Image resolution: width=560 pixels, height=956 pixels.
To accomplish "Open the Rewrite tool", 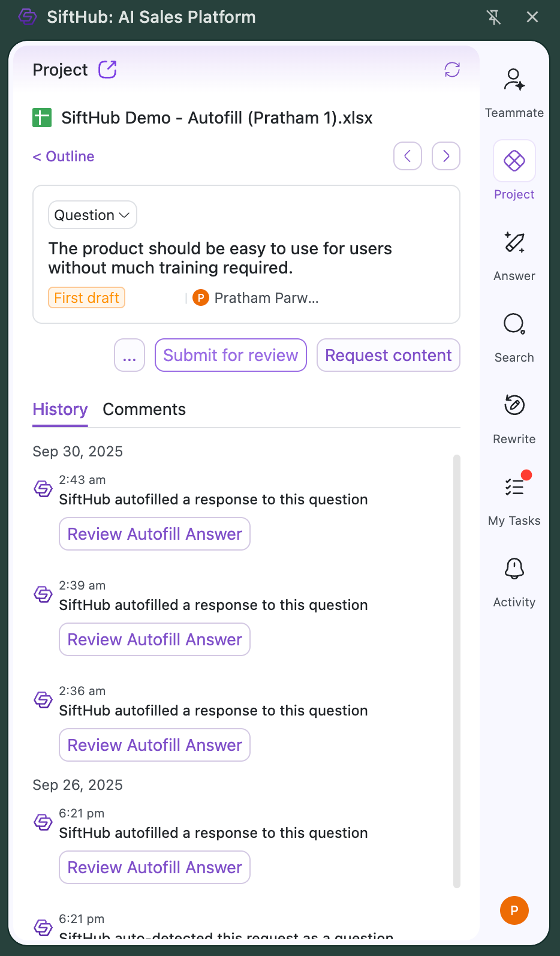I will [x=514, y=407].
